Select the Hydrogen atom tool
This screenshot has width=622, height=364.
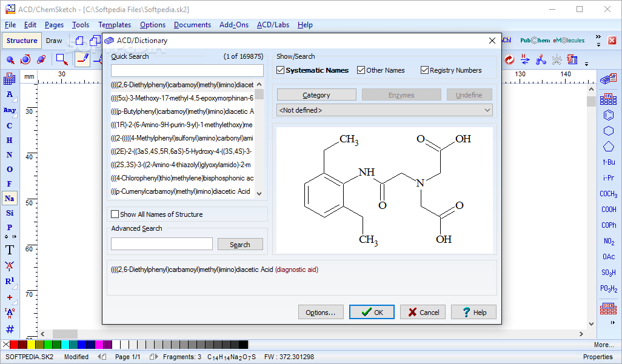coord(10,141)
